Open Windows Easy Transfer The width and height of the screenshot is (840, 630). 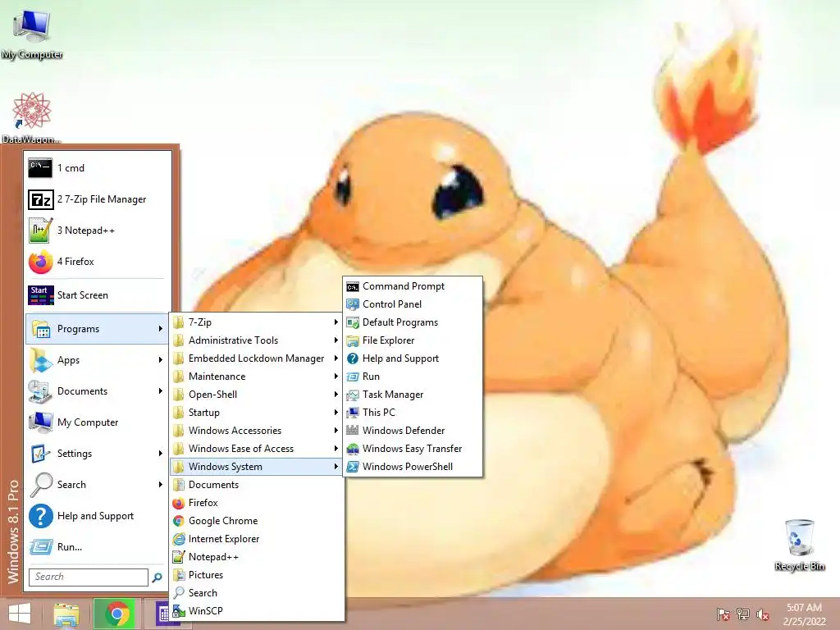click(x=413, y=449)
